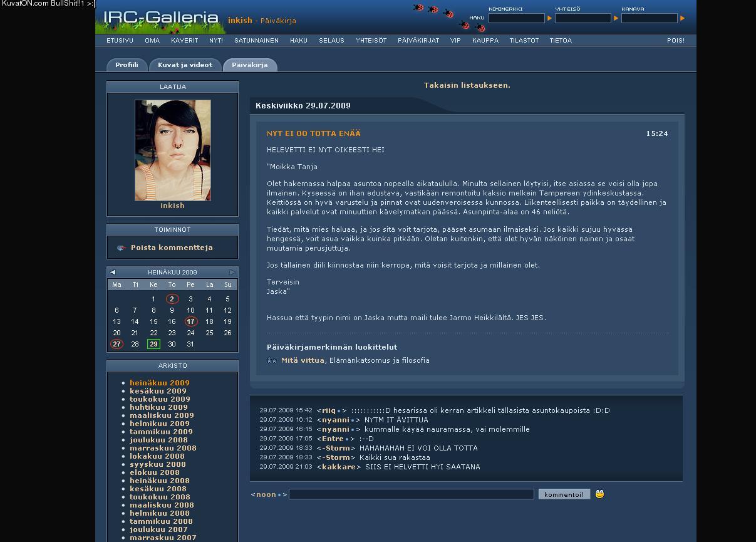Focus the Nimimerkki search field
Screen dimensions: 756x542
click(517, 18)
